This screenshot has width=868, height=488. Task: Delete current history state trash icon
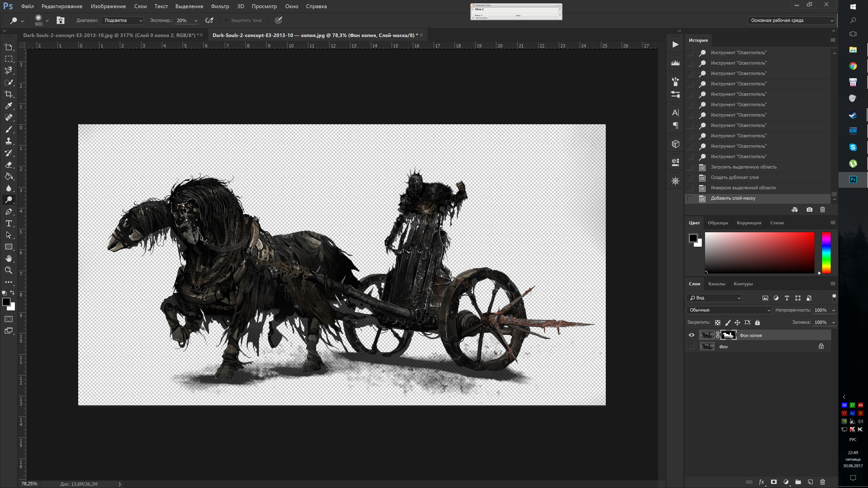(823, 209)
